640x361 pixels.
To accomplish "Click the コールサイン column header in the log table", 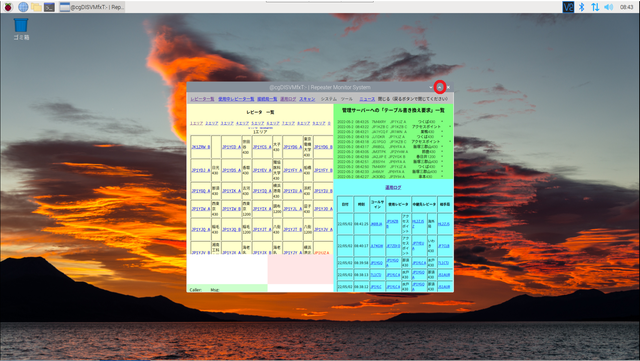I will pos(377,204).
